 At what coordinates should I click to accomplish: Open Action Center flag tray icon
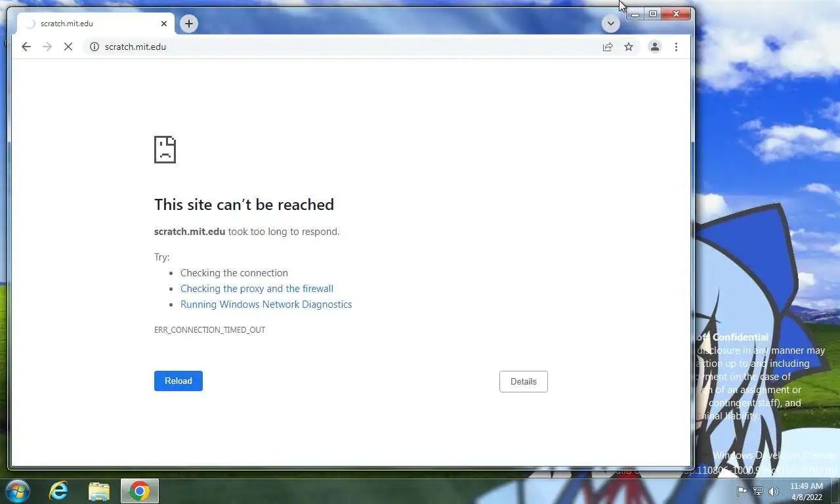click(x=742, y=491)
